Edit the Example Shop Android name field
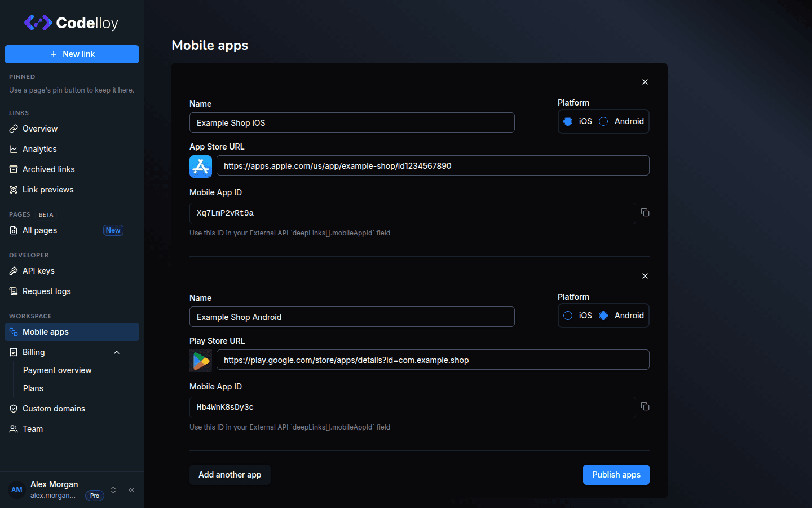This screenshot has height=508, width=812. (352, 317)
